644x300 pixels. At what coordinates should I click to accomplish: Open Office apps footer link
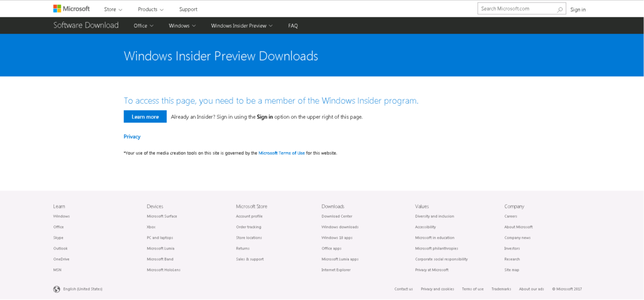[x=331, y=248]
